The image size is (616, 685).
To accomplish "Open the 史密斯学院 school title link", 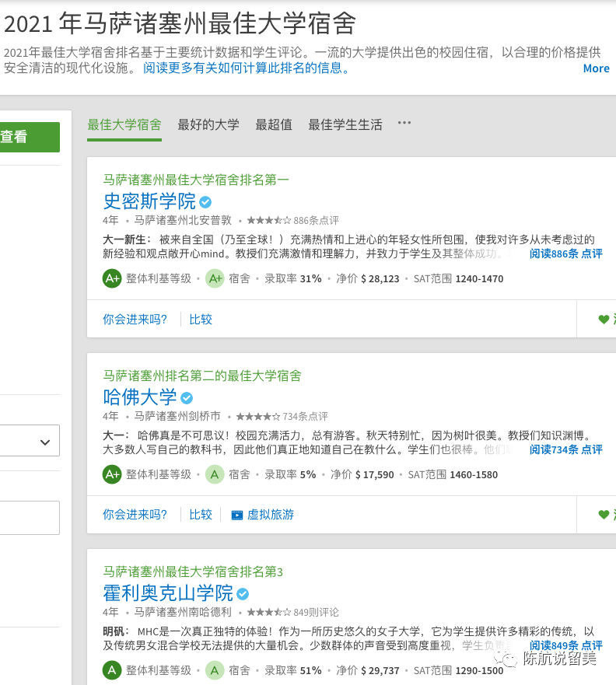I will click(149, 201).
